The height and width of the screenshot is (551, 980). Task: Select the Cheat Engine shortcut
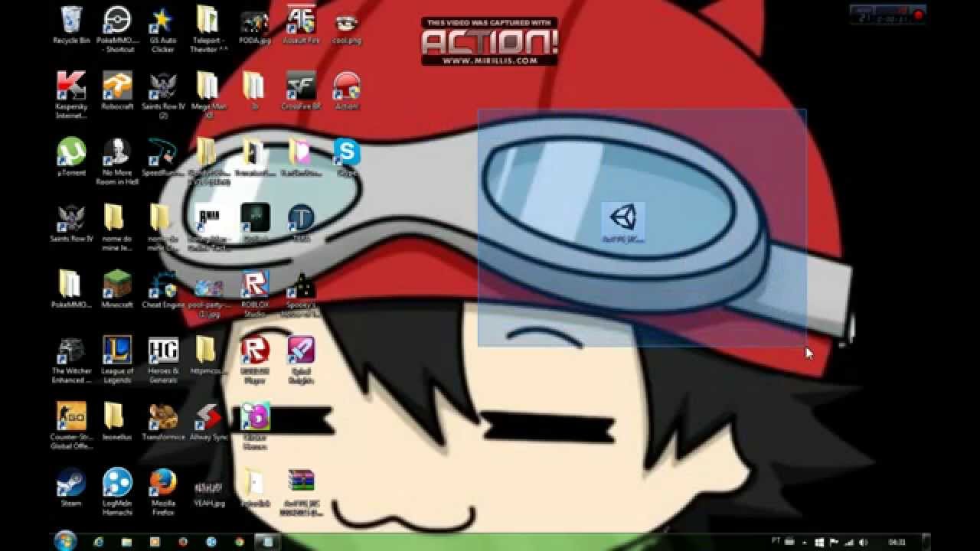click(x=163, y=289)
